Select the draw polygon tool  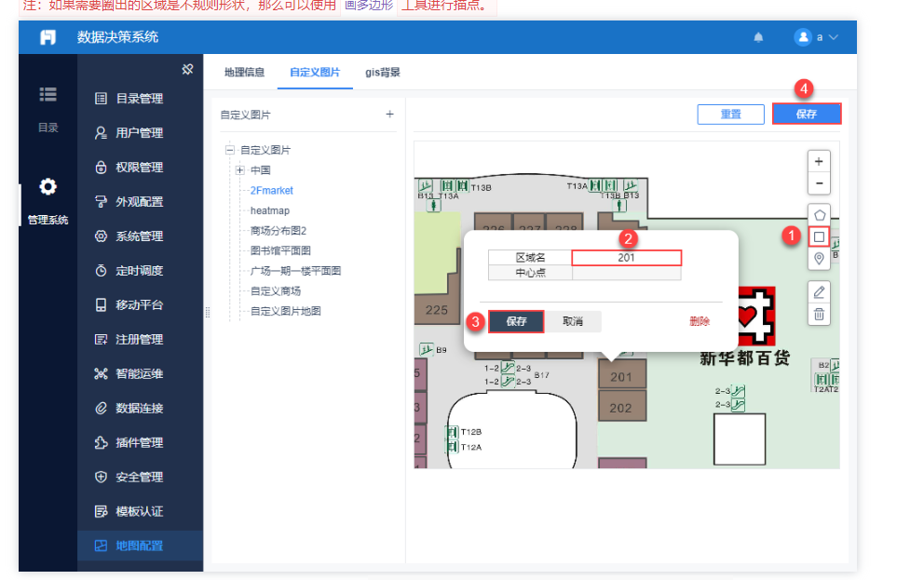point(819,215)
